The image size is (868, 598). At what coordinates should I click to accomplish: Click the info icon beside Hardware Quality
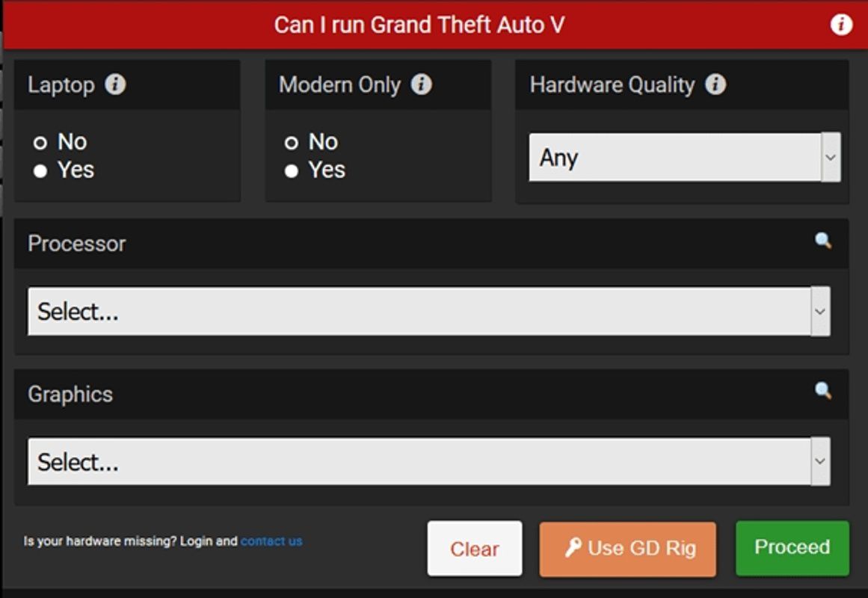tap(715, 84)
